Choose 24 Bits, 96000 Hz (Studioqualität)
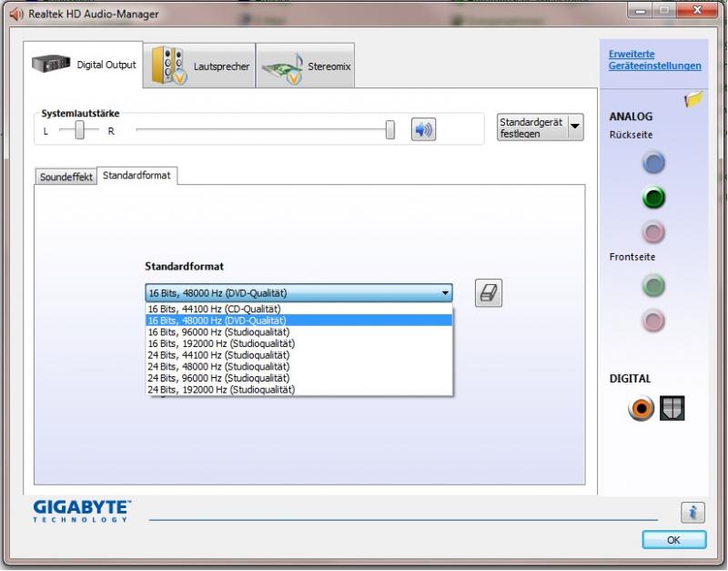The height and width of the screenshot is (571, 728). pos(299,378)
